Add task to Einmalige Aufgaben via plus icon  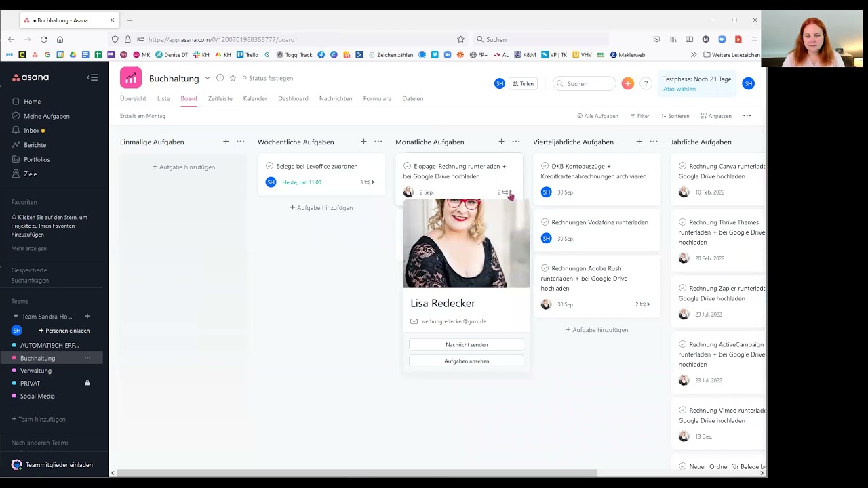(x=226, y=142)
